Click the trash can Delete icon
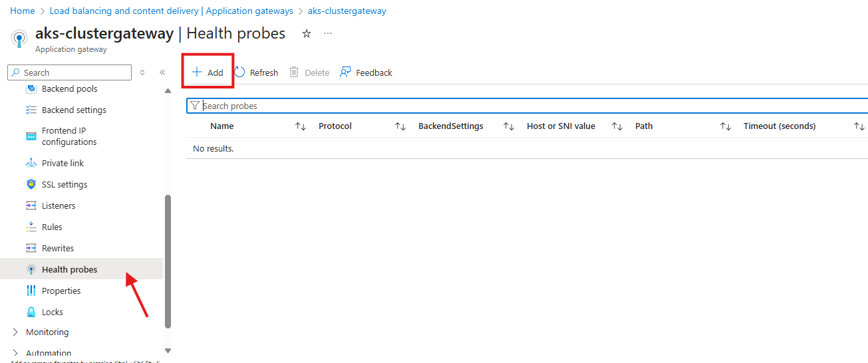This screenshot has width=868, height=363. click(294, 72)
